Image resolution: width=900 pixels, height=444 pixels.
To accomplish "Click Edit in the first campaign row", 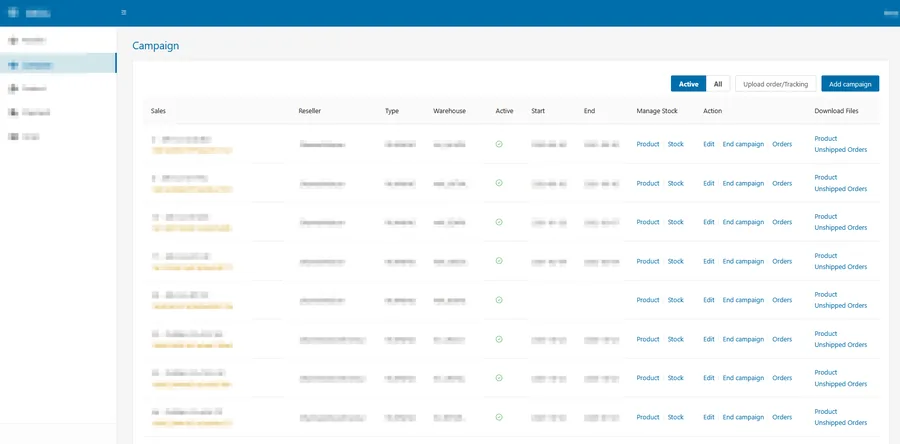I will (709, 144).
